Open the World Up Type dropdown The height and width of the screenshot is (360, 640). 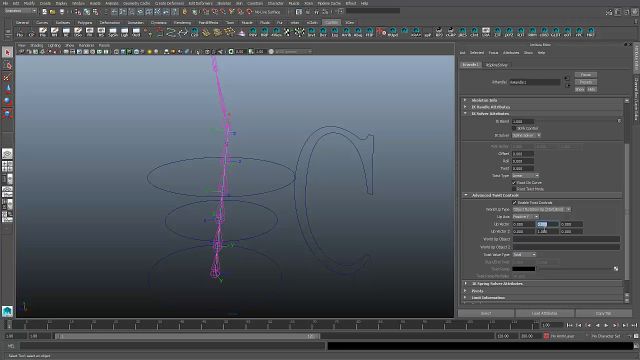click(542, 209)
